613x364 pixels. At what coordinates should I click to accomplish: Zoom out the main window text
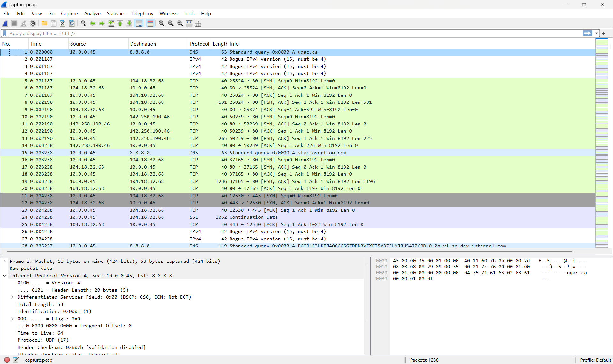(x=171, y=23)
